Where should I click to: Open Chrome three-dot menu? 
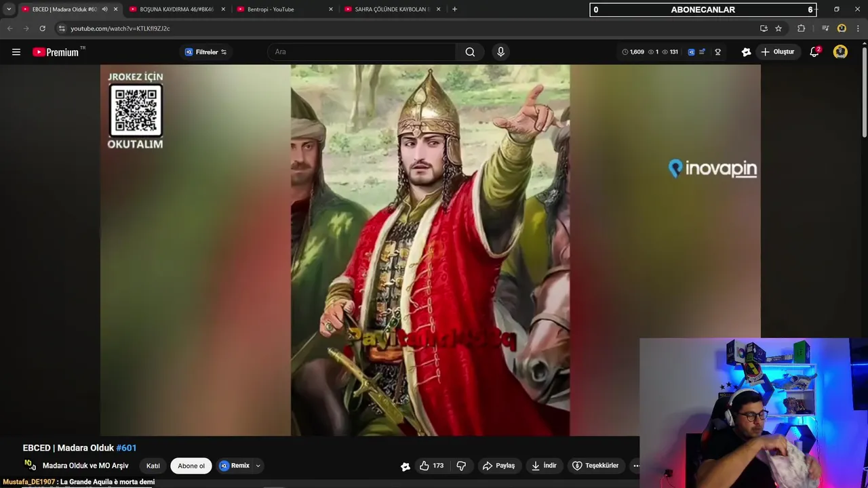(x=858, y=28)
